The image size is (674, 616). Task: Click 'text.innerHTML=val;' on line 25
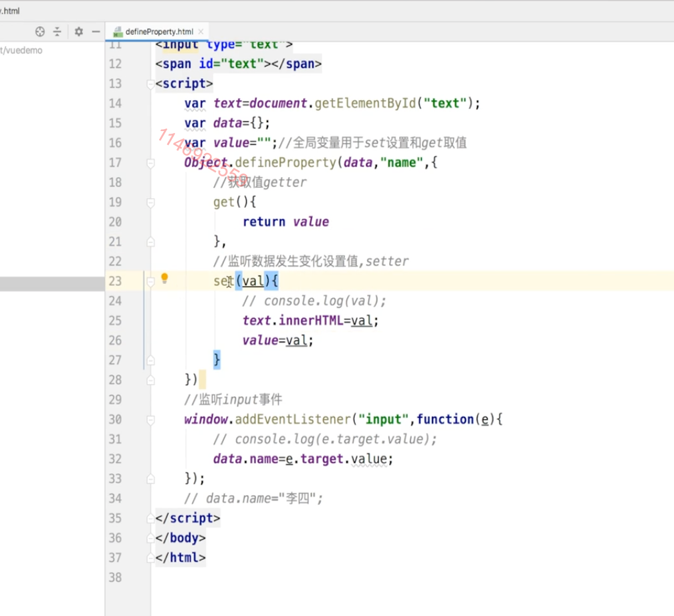310,321
